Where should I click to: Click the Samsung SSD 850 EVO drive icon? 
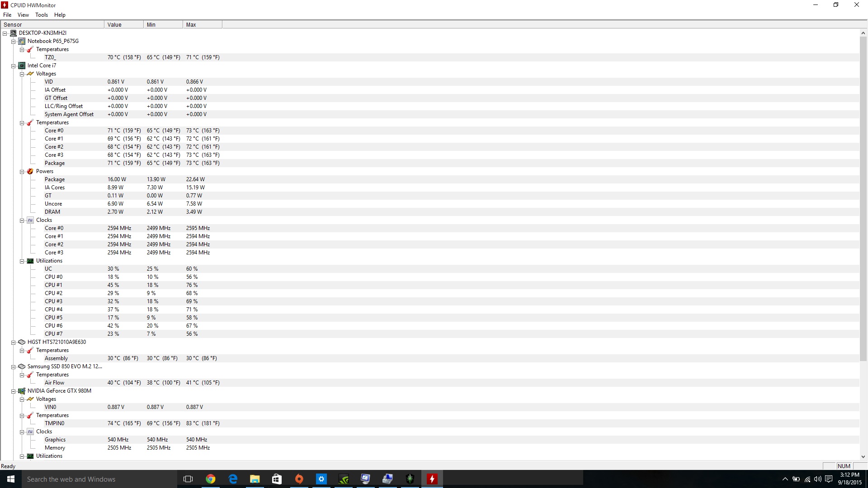coord(22,366)
